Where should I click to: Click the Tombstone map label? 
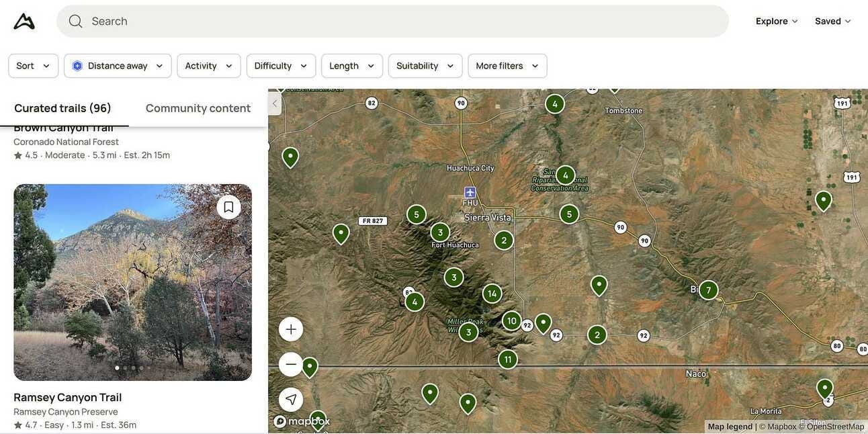pyautogui.click(x=623, y=111)
